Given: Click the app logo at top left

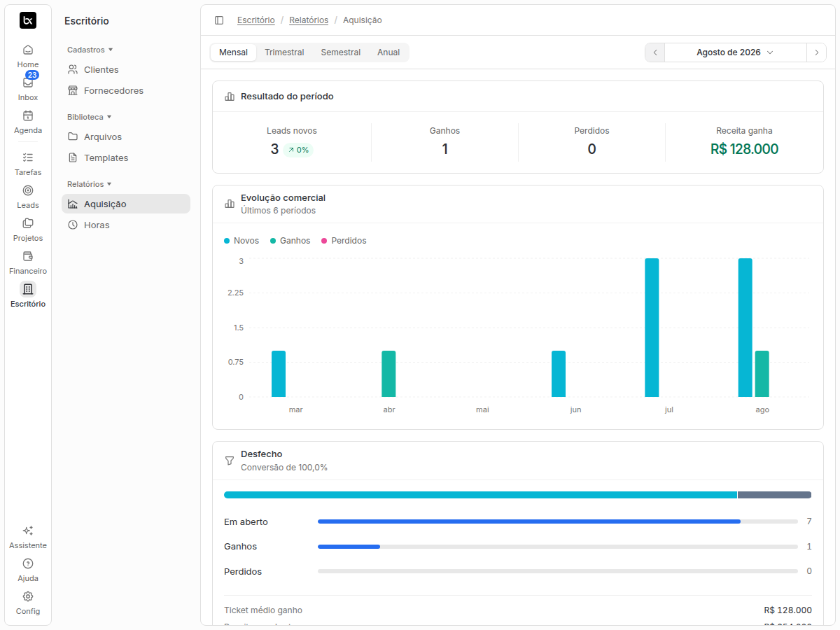Looking at the screenshot, I should (28, 20).
